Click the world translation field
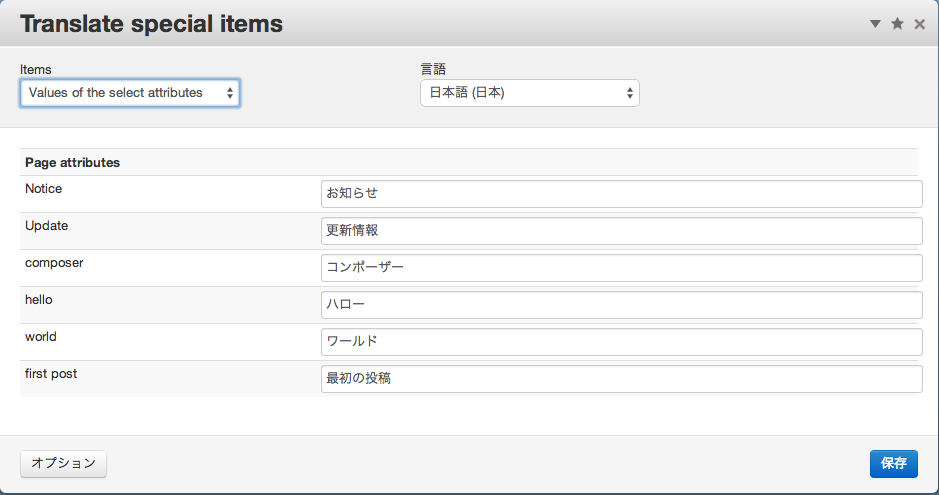This screenshot has width=939, height=495. (x=621, y=342)
